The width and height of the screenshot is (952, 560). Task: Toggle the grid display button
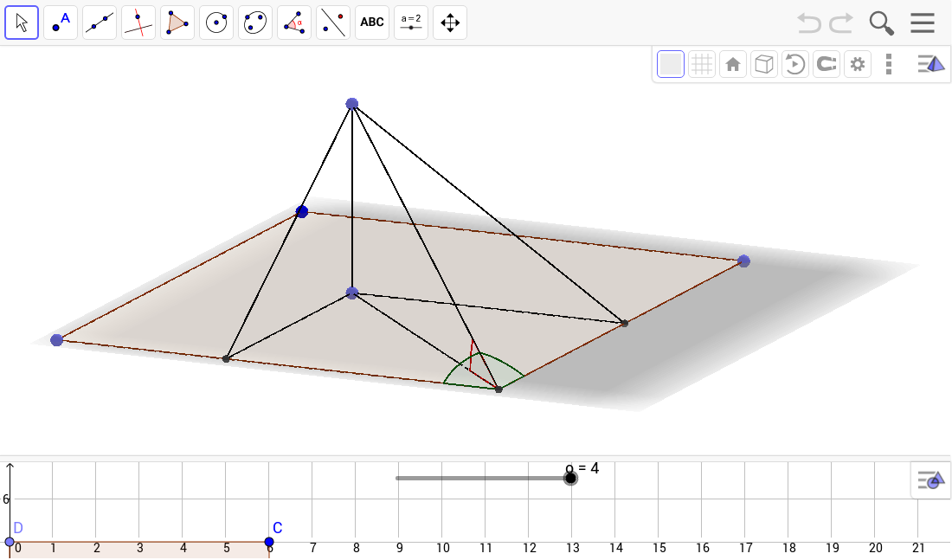tap(701, 64)
